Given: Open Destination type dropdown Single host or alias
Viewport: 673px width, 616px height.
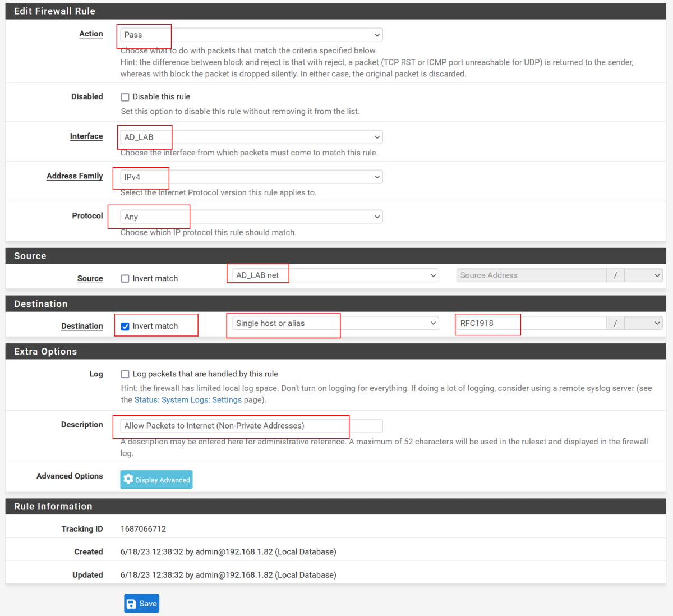Looking at the screenshot, I should tap(335, 323).
